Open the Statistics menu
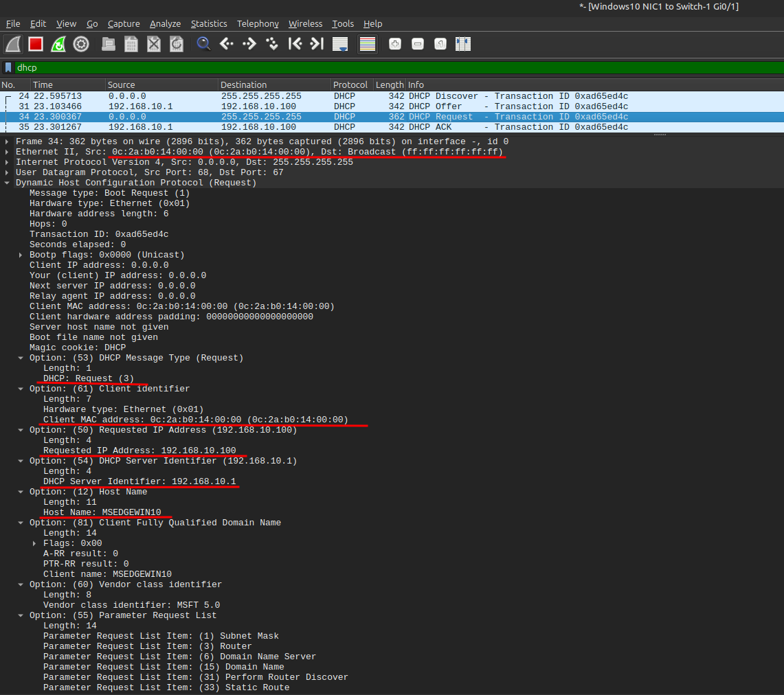Screen dimensions: 784x695 click(x=209, y=23)
